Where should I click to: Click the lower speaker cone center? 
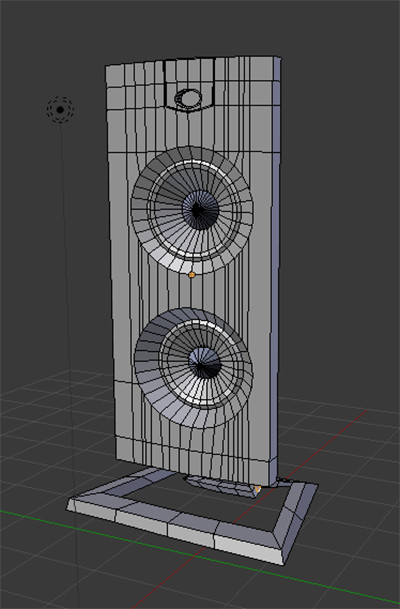tap(204, 363)
